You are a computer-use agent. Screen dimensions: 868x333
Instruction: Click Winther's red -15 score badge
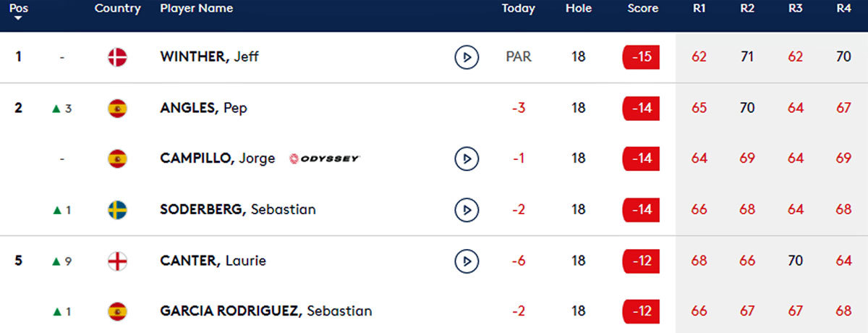pyautogui.click(x=641, y=56)
